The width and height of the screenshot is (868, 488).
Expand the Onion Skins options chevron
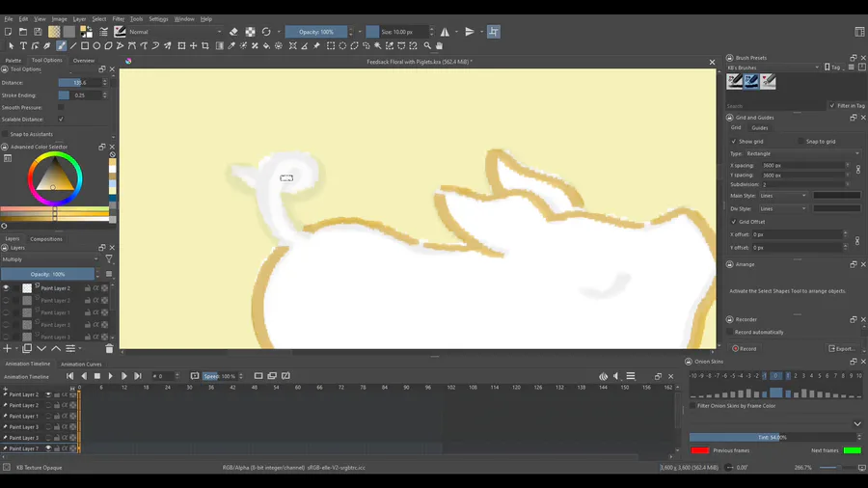point(857,423)
